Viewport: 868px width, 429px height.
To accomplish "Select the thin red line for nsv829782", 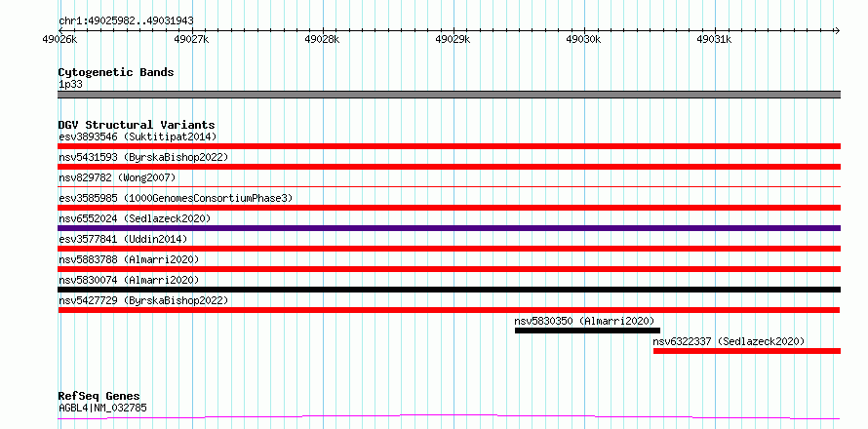I will click(x=449, y=187).
